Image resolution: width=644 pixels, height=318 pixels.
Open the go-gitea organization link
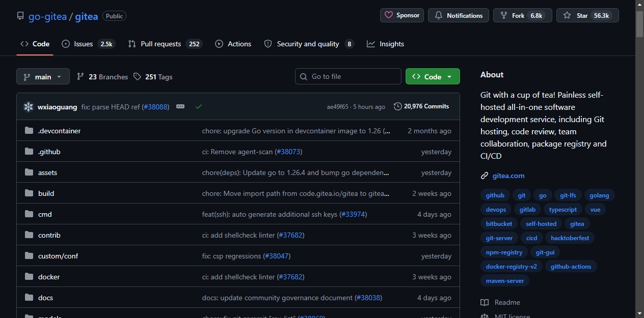click(x=48, y=16)
